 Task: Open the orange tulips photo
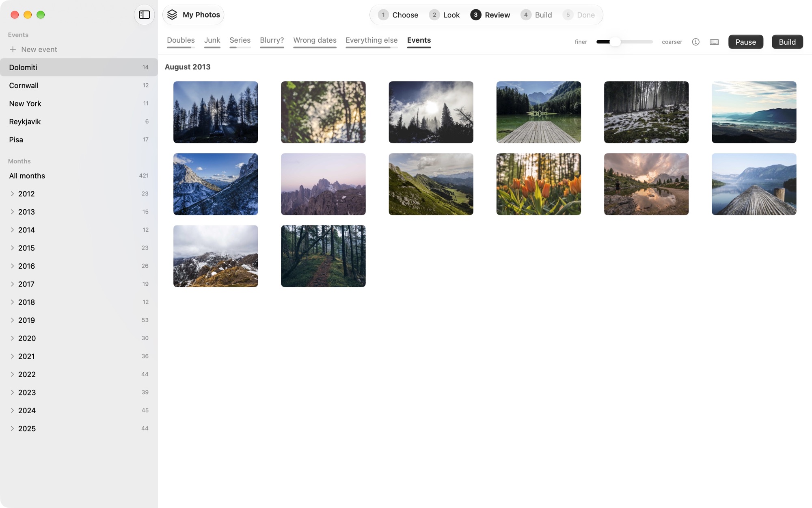[538, 184]
